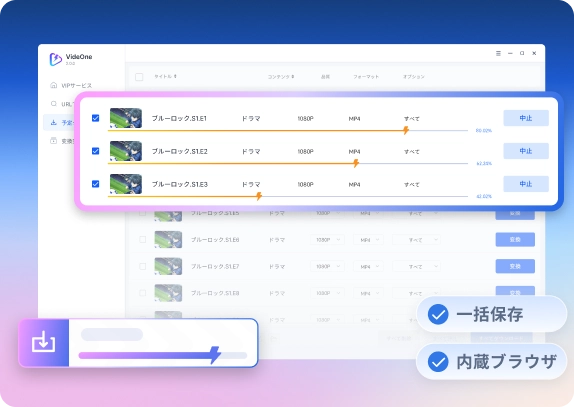This screenshot has height=407, width=574.
Task: Uncheck the ブルーロック.S1.E3 checkbox
Action: click(96, 184)
